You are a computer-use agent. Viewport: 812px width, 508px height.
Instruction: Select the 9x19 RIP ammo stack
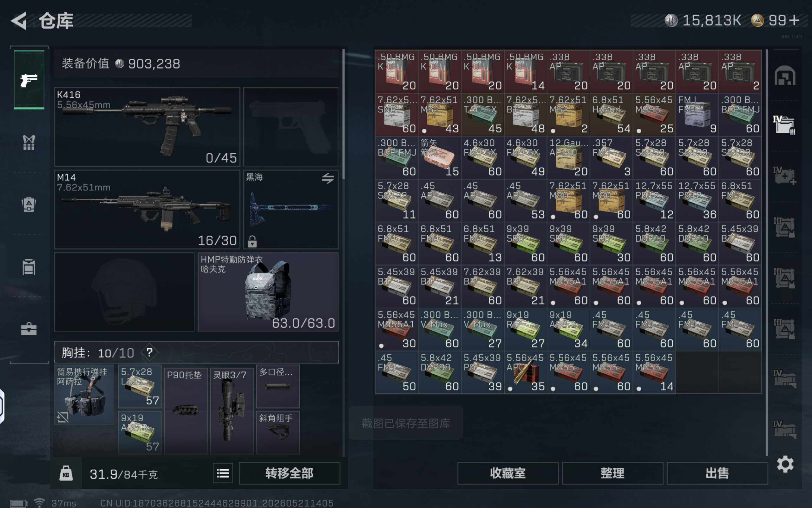click(x=526, y=330)
